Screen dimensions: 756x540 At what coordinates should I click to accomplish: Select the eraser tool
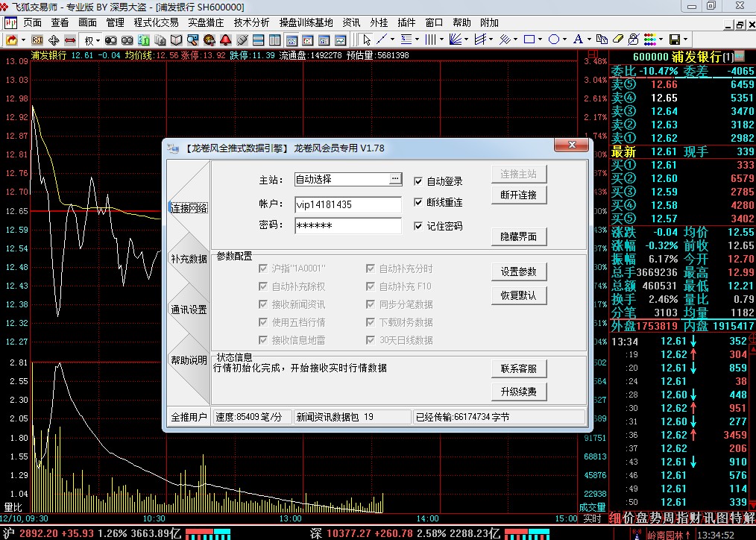pyautogui.click(x=617, y=39)
